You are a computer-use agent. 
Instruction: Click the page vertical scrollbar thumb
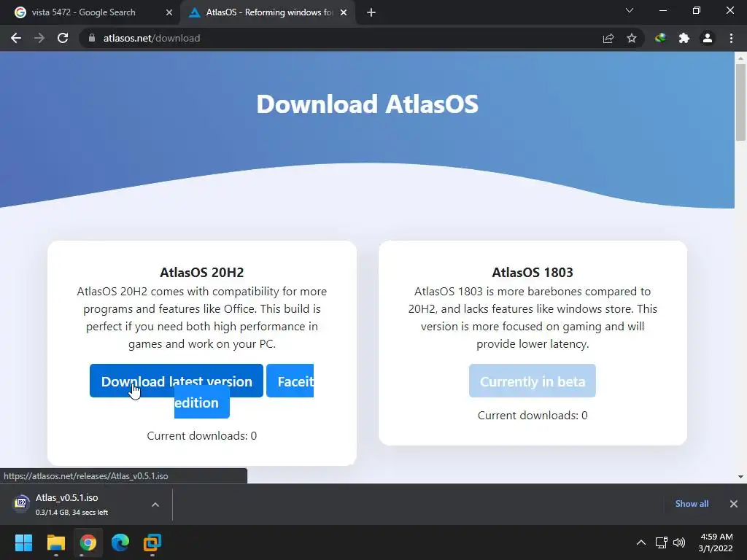[740, 102]
